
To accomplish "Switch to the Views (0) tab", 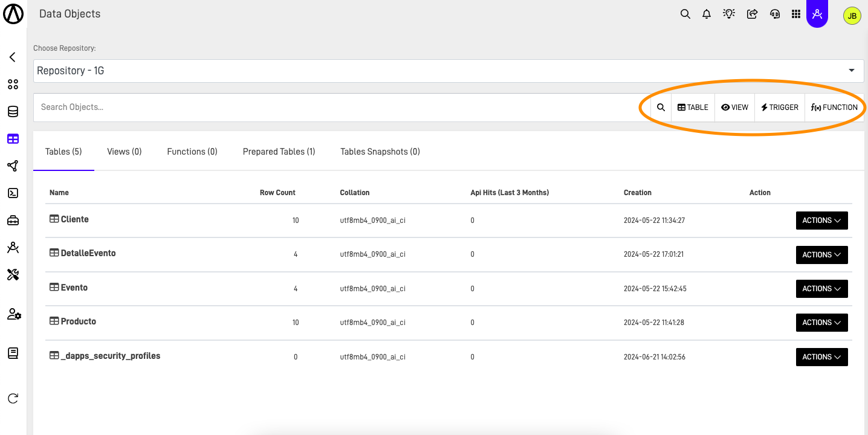I will pos(125,152).
